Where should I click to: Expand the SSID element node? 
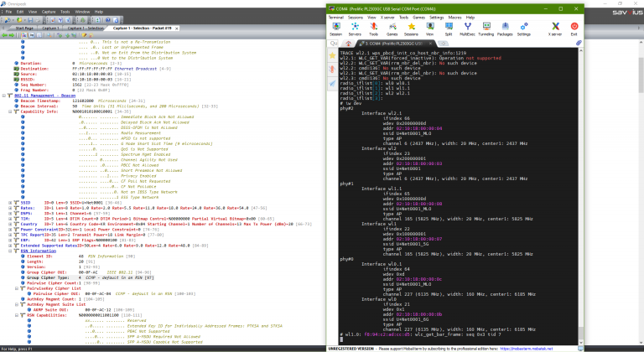pos(10,203)
